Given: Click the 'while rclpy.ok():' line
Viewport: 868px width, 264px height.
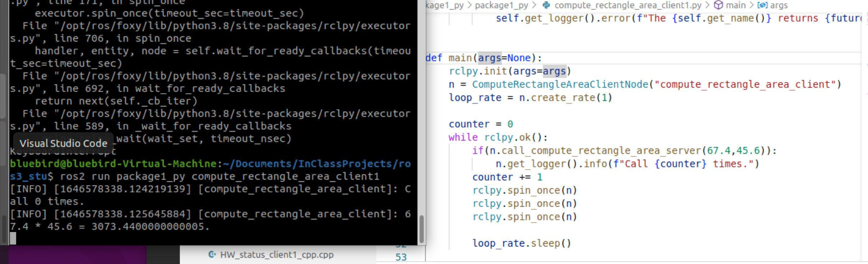Looking at the screenshot, I should (498, 137).
